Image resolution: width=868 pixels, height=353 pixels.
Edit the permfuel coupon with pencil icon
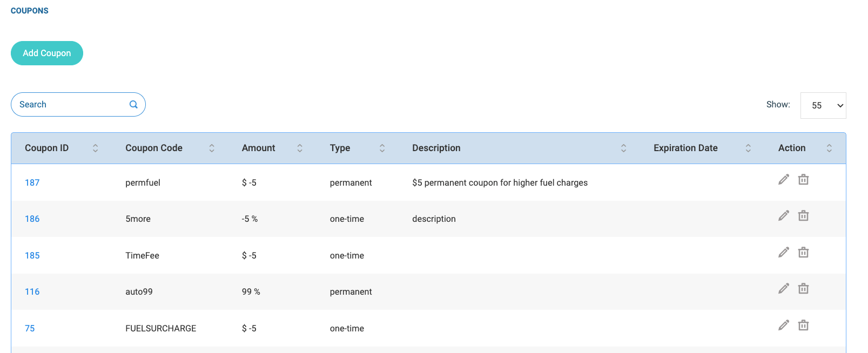(x=784, y=179)
